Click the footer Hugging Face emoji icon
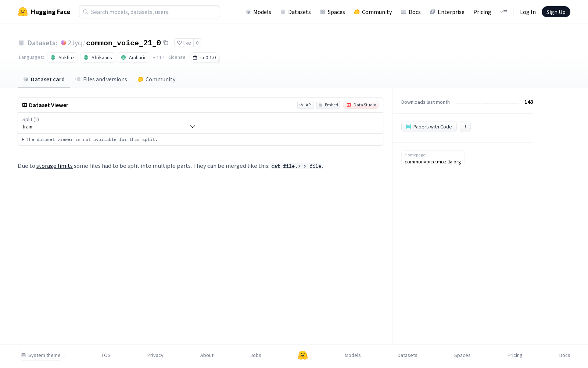588x368 pixels. pos(303,355)
